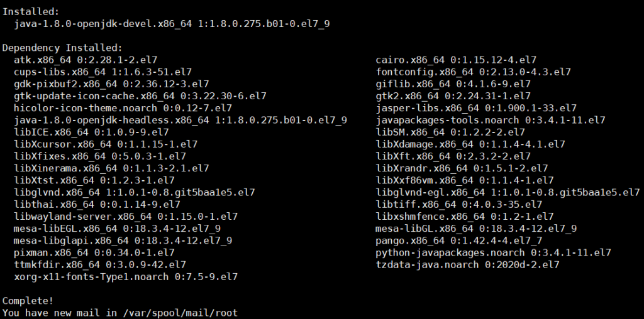Click the javapackages-tools.noarch package entry
This screenshot has height=319, width=644.
point(490,120)
